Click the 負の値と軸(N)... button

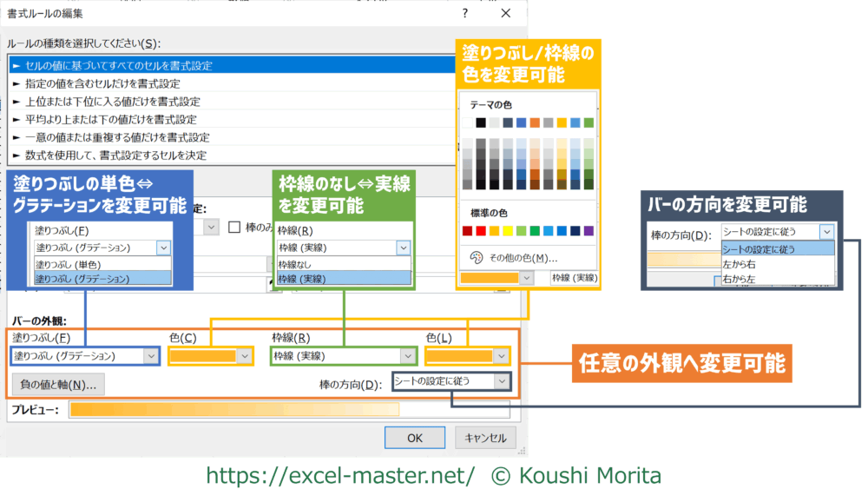coord(58,383)
